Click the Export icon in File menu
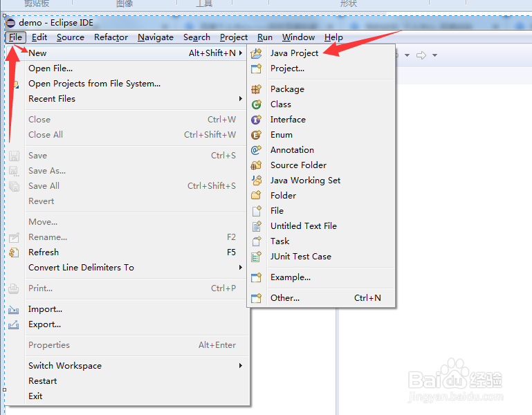The width and height of the screenshot is (532, 415). (14, 325)
